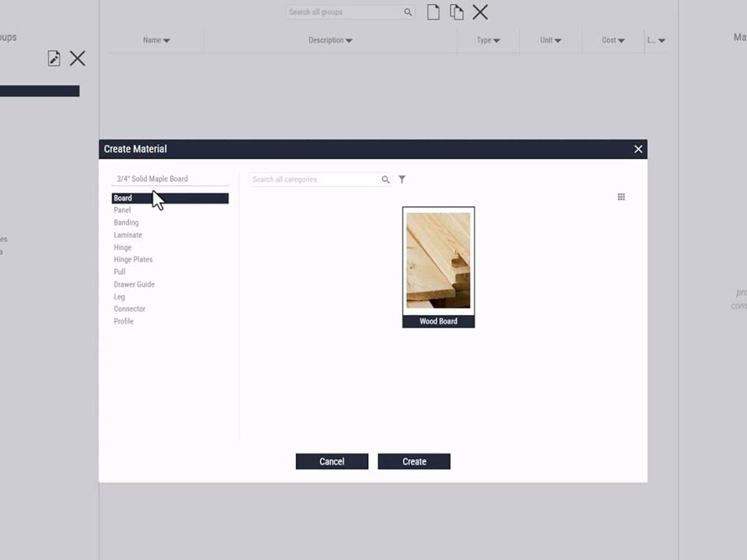747x560 pixels.
Task: Open the filter funnel next to category search
Action: pyautogui.click(x=402, y=179)
